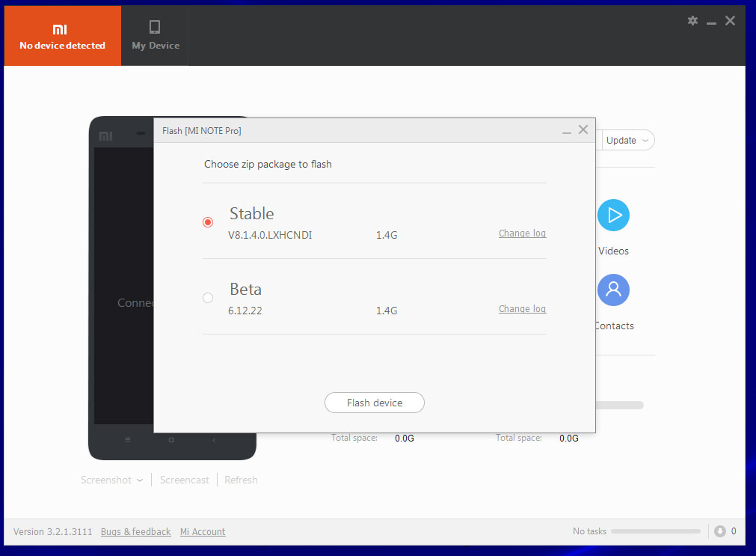Open the Mi Account link
Screen dimensions: 756x556
click(203, 531)
